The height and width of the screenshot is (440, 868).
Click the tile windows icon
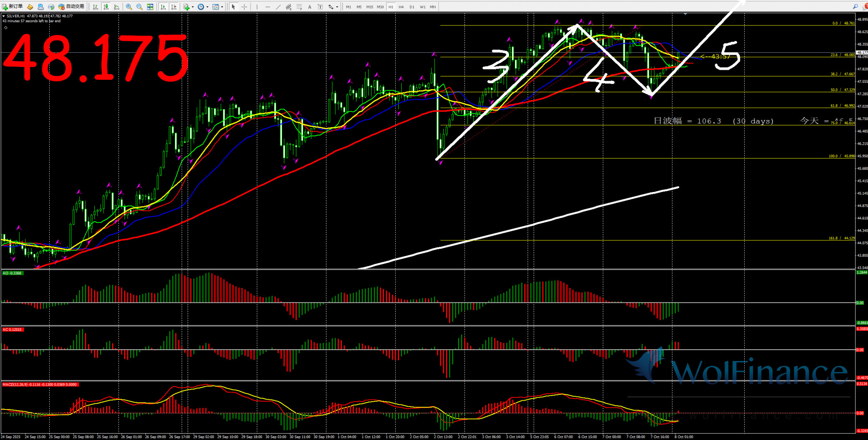tap(150, 7)
